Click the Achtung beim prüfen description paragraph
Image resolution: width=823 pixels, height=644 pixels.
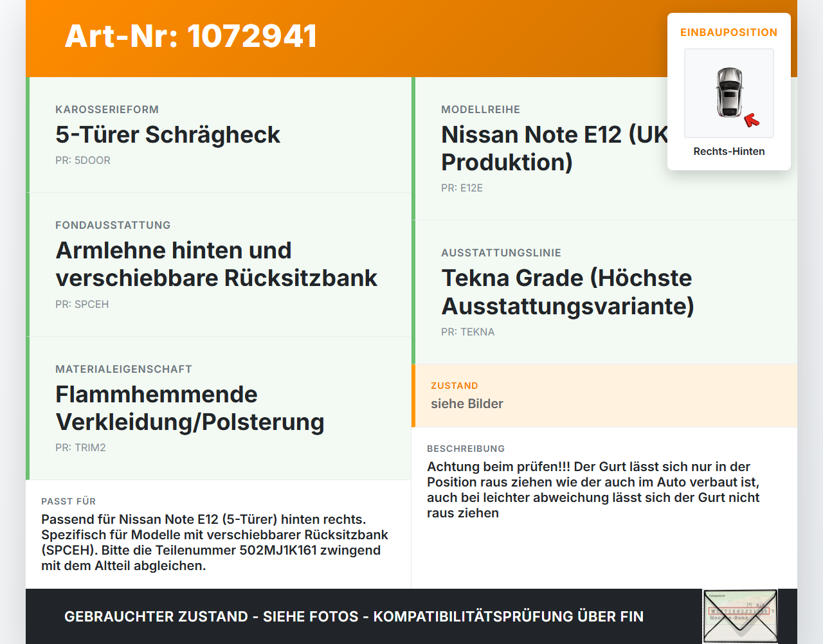pos(593,490)
